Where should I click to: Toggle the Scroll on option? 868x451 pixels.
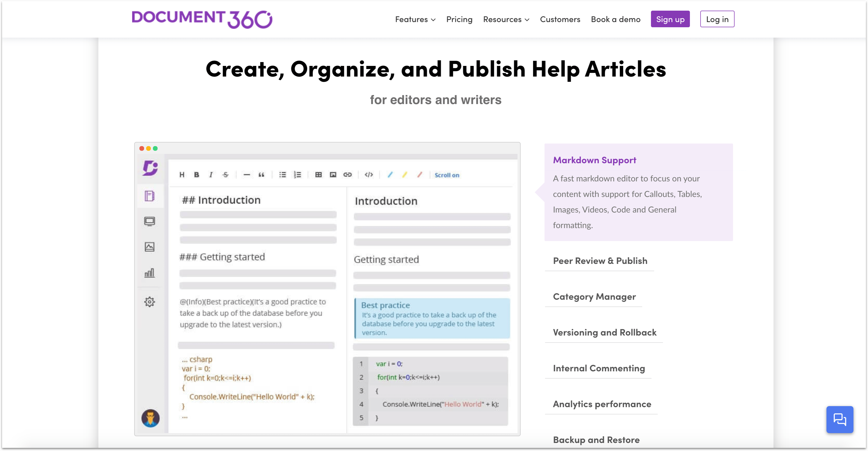click(x=447, y=175)
